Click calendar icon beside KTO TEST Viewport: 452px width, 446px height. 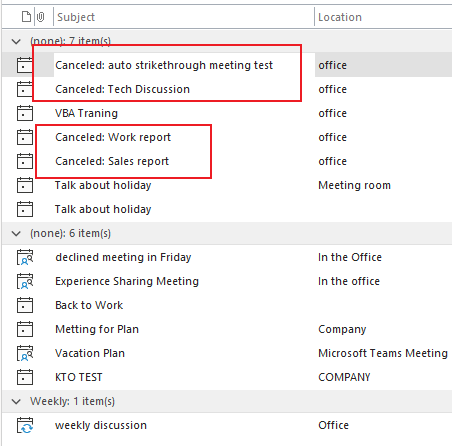pos(25,377)
